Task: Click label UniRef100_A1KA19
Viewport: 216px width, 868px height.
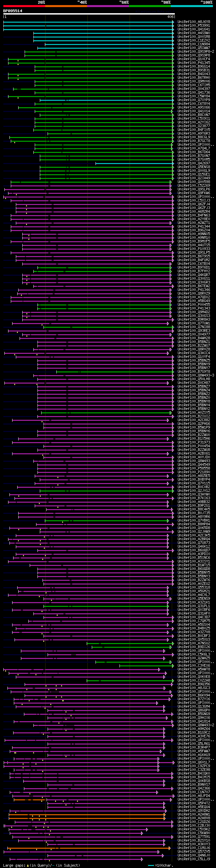Action: point(194,755)
